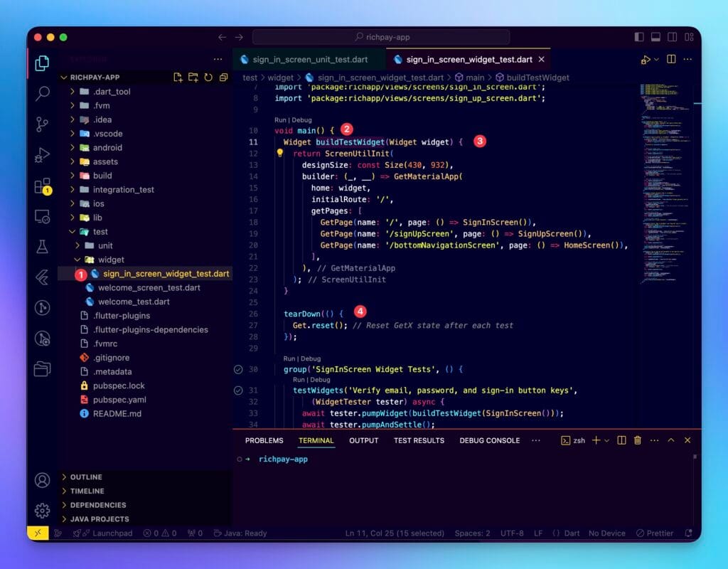Toggle primary side bar visibility
Image resolution: width=728 pixels, height=569 pixels.
(639, 37)
